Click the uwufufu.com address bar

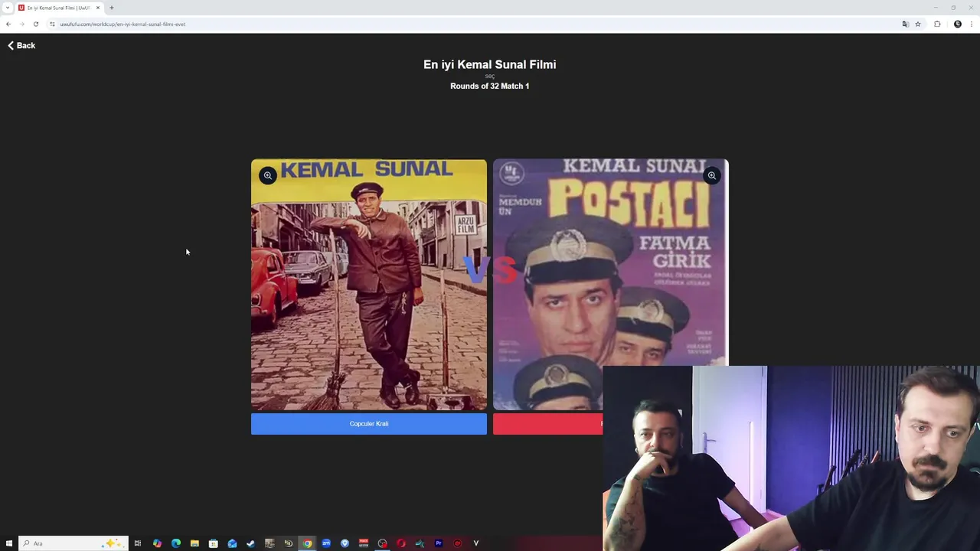coord(475,24)
